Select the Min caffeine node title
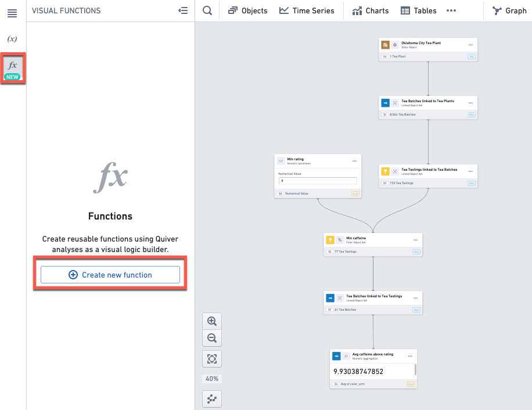Image resolution: width=532 pixels, height=410 pixels. click(x=356, y=238)
